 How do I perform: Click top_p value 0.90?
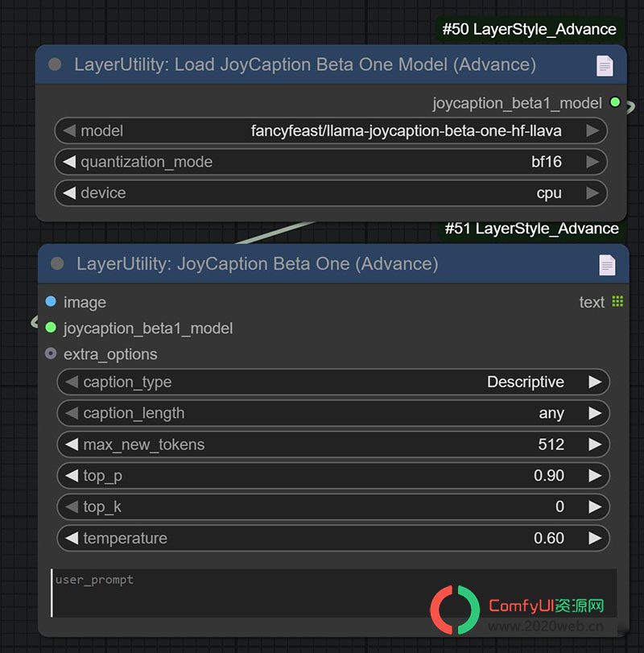point(549,476)
